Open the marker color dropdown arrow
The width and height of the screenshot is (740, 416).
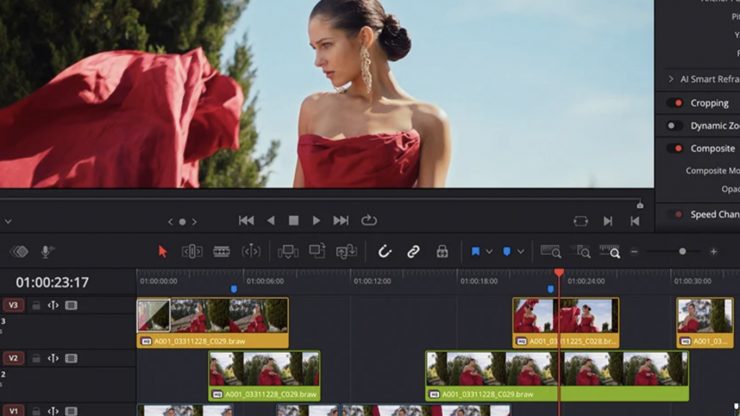[521, 252]
